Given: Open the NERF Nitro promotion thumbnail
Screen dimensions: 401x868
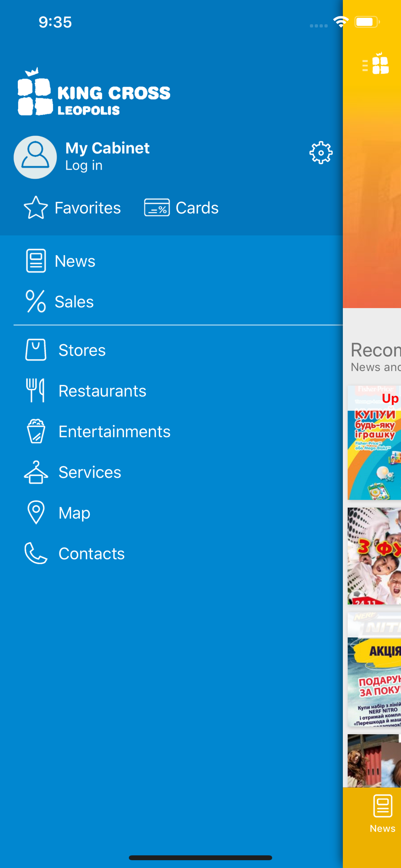Looking at the screenshot, I should [374, 669].
